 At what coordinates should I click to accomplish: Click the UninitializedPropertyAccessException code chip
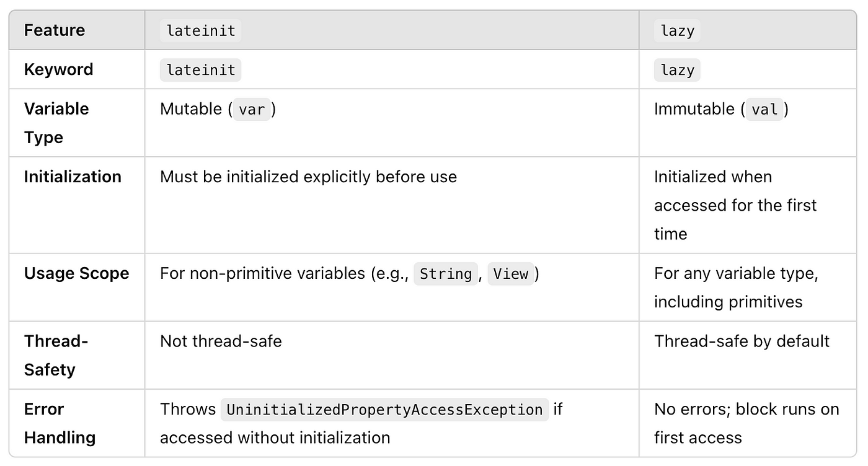pos(384,410)
